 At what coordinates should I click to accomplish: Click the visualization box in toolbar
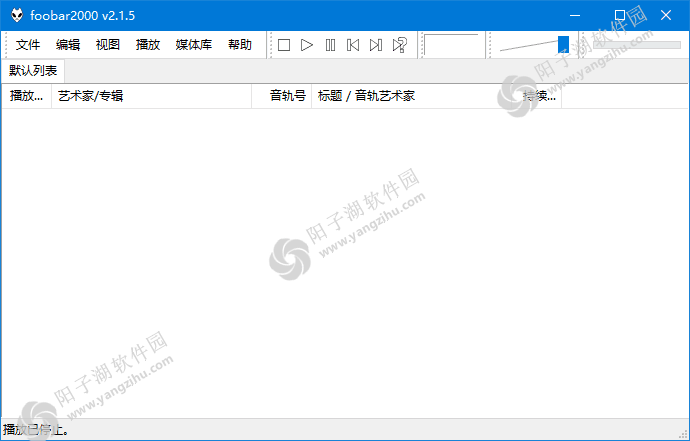click(451, 45)
